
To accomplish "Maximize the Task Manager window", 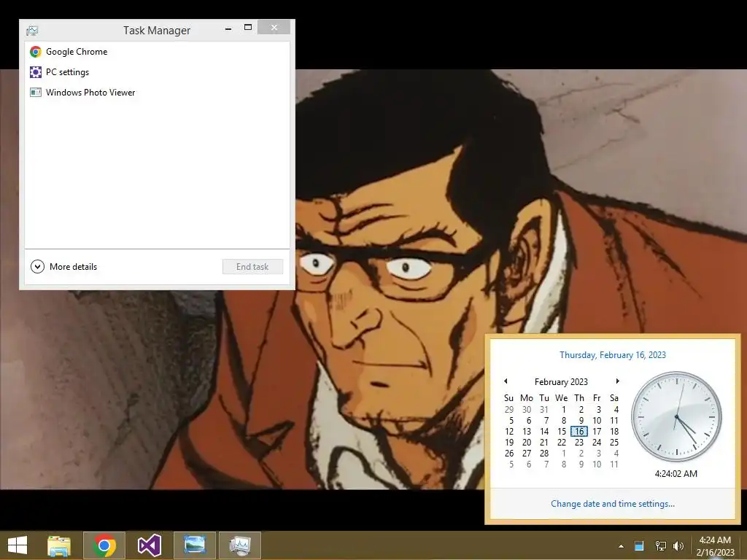I will pos(248,28).
